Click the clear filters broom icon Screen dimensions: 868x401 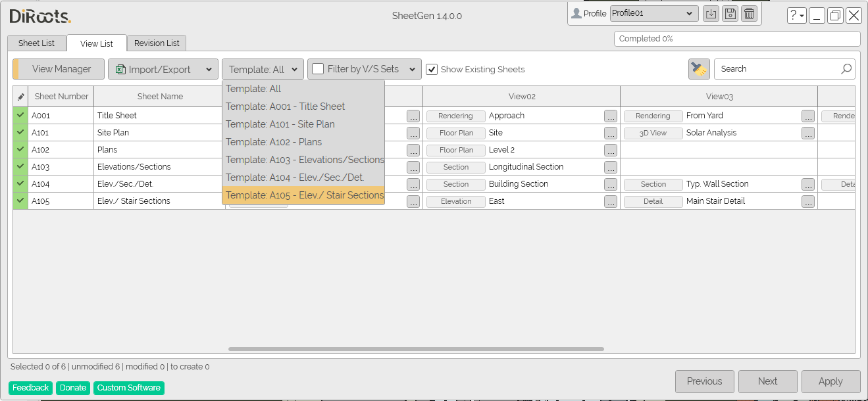(699, 69)
